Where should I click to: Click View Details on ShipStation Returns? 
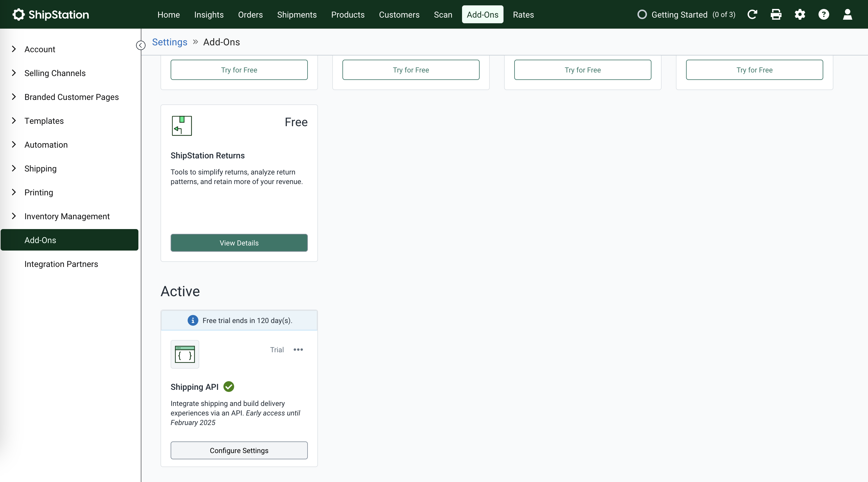[239, 242]
